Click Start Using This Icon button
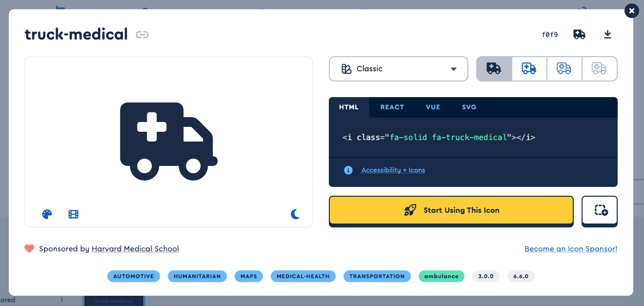The image size is (644, 306). pyautogui.click(x=451, y=210)
